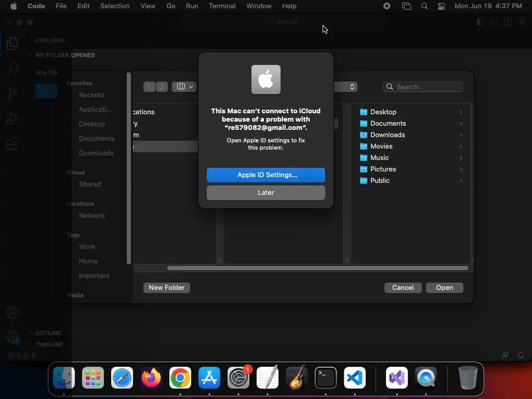This screenshot has height=399, width=532.
Task: Expand chevron next to Music folder
Action: click(461, 158)
